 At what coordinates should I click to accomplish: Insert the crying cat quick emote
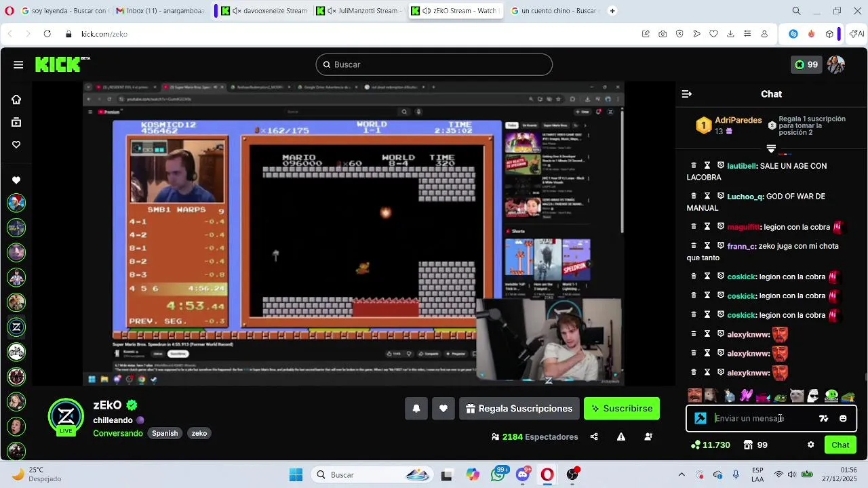click(797, 395)
